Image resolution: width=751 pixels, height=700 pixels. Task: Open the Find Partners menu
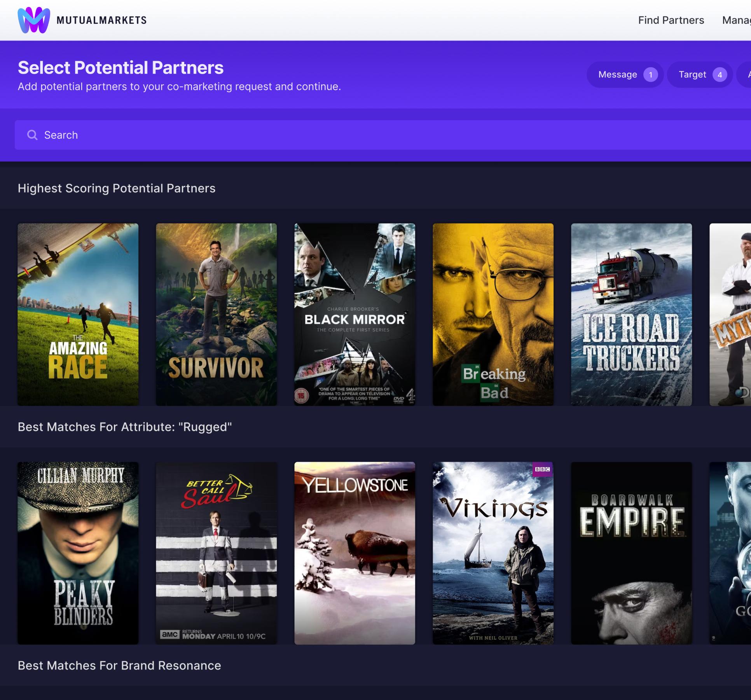point(671,20)
